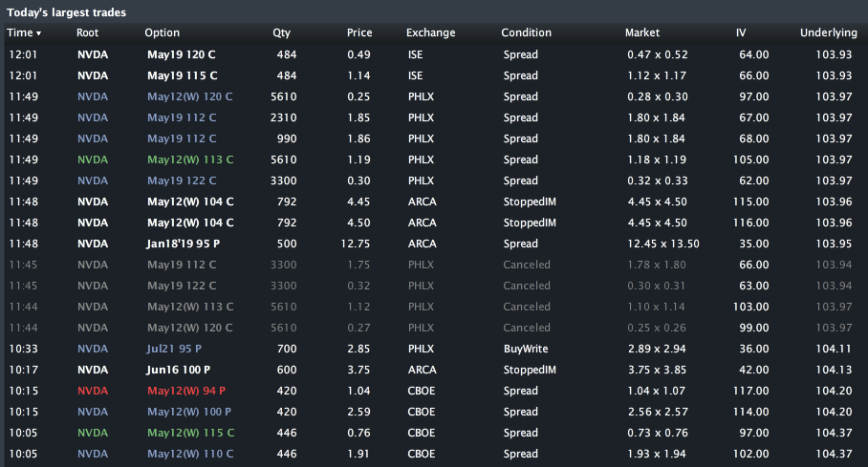Image resolution: width=868 pixels, height=467 pixels.
Task: Click market quote 2.89 x 2.94
Action: coord(657,350)
